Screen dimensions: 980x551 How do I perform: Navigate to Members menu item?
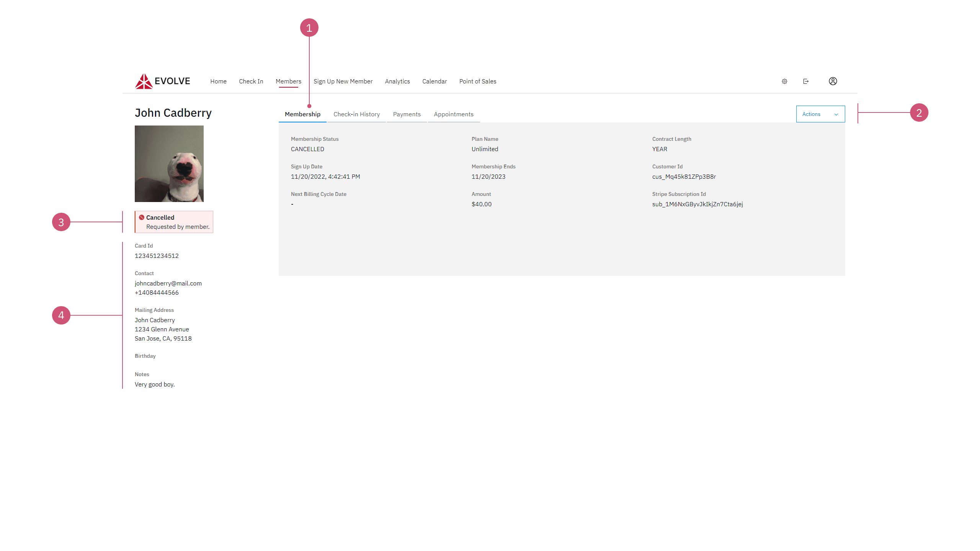coord(288,81)
